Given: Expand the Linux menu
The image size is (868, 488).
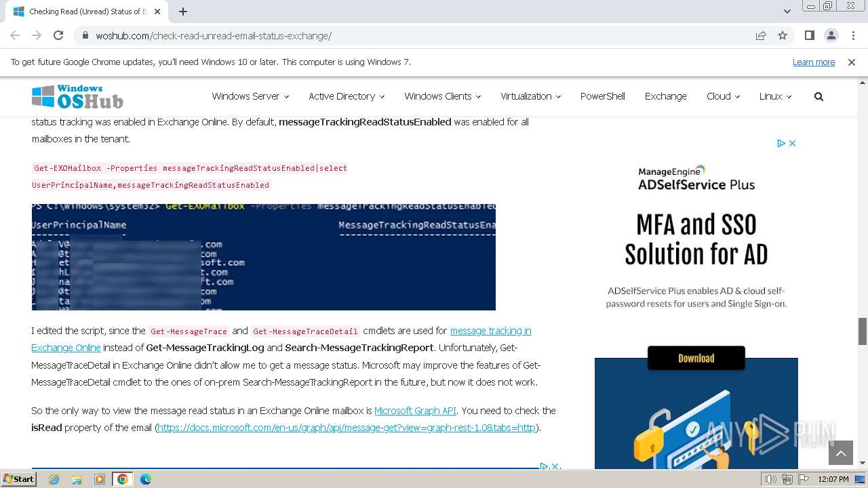Looking at the screenshot, I should point(775,96).
